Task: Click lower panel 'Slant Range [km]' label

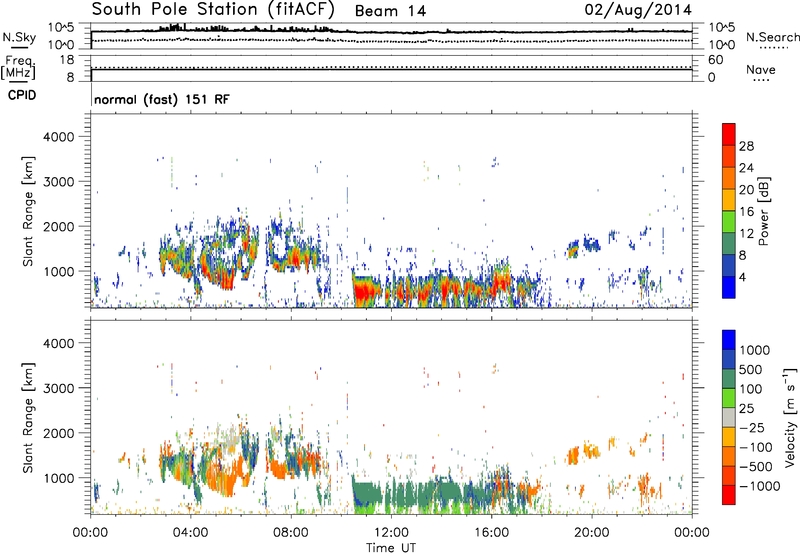Action: 28,417
